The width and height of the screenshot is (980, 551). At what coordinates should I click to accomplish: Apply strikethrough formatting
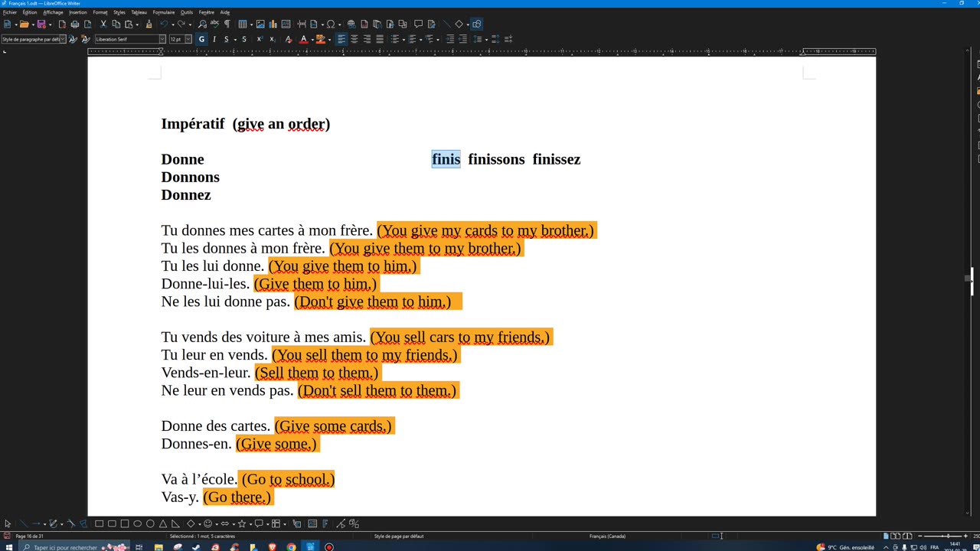tap(243, 39)
